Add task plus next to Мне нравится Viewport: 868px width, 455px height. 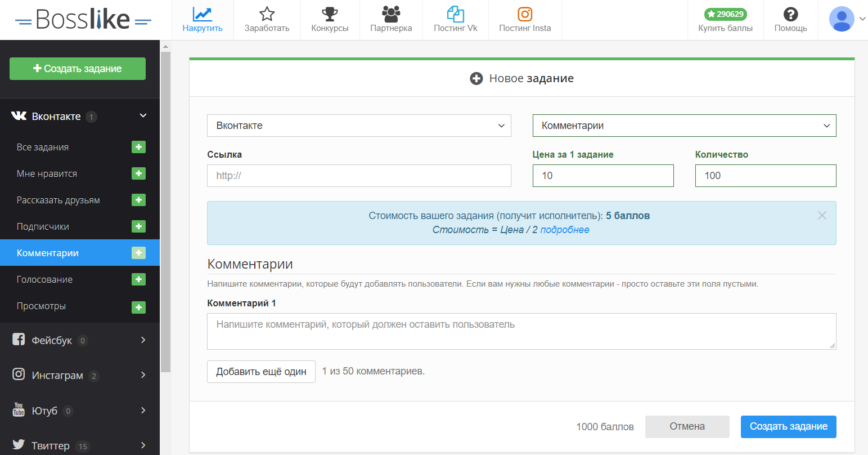tap(138, 173)
